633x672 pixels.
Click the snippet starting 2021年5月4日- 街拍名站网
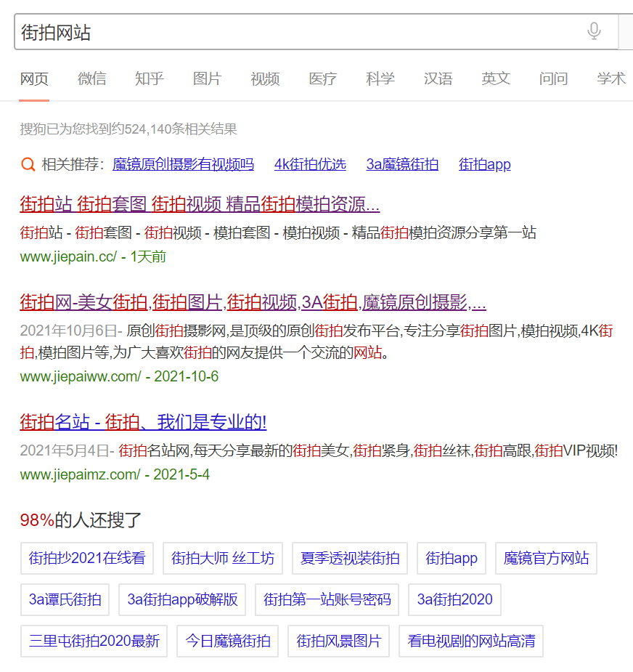coord(319,450)
